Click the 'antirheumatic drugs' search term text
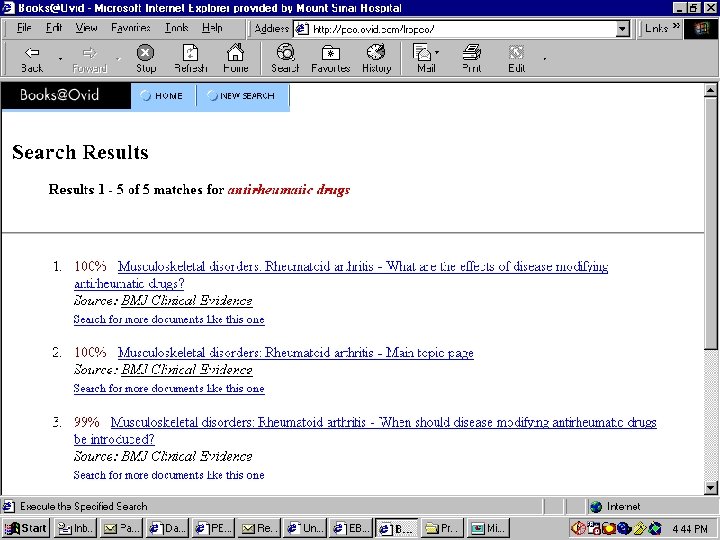This screenshot has width=720, height=540. (x=289, y=190)
